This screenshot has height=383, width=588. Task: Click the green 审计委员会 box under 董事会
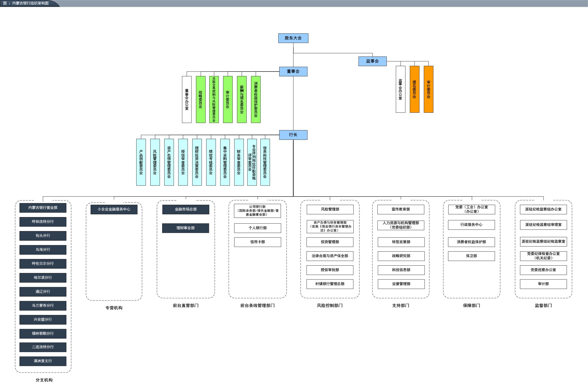pyautogui.click(x=228, y=100)
